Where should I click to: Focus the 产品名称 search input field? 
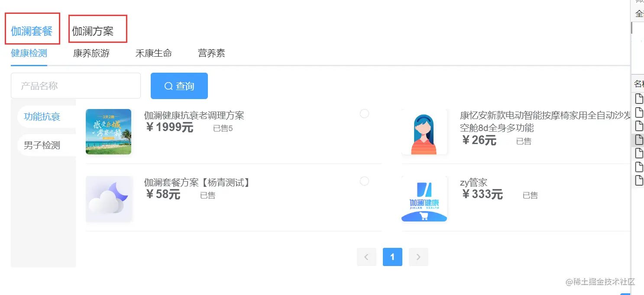click(76, 86)
